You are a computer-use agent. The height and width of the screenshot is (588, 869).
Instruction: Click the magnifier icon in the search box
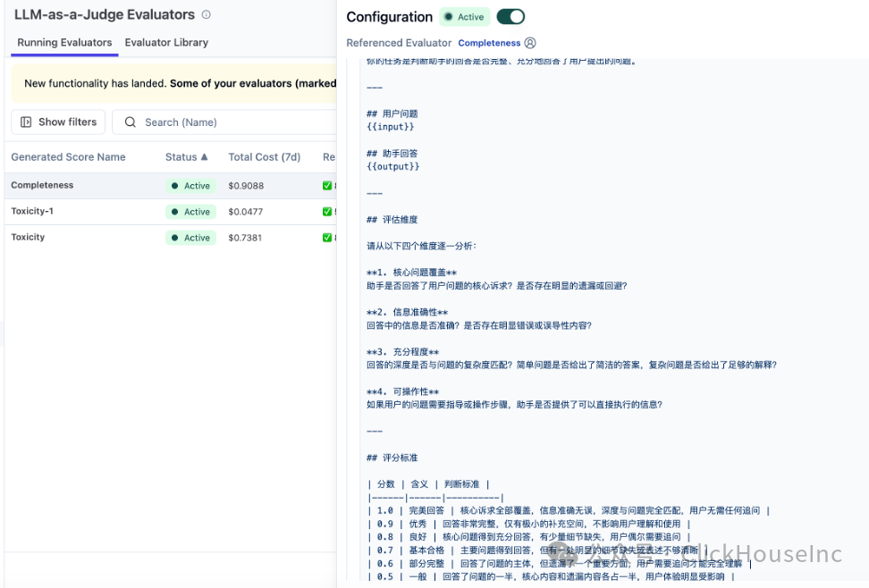[131, 122]
